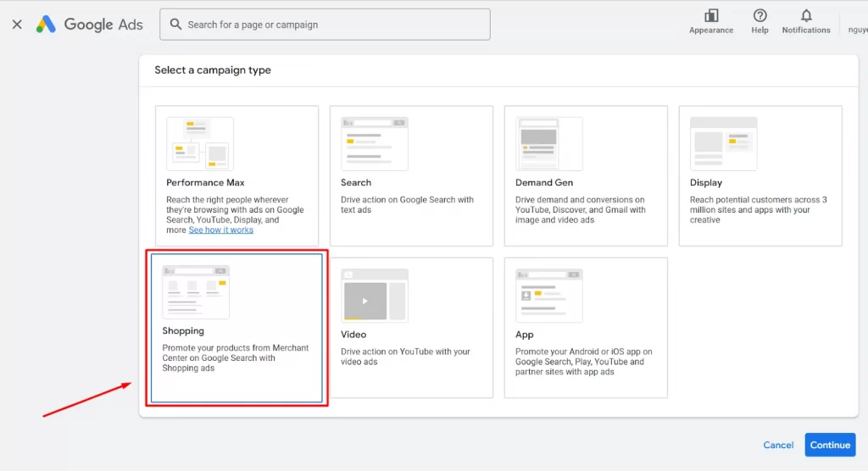Choose the Display campaign title
The height and width of the screenshot is (471, 868).
(706, 183)
